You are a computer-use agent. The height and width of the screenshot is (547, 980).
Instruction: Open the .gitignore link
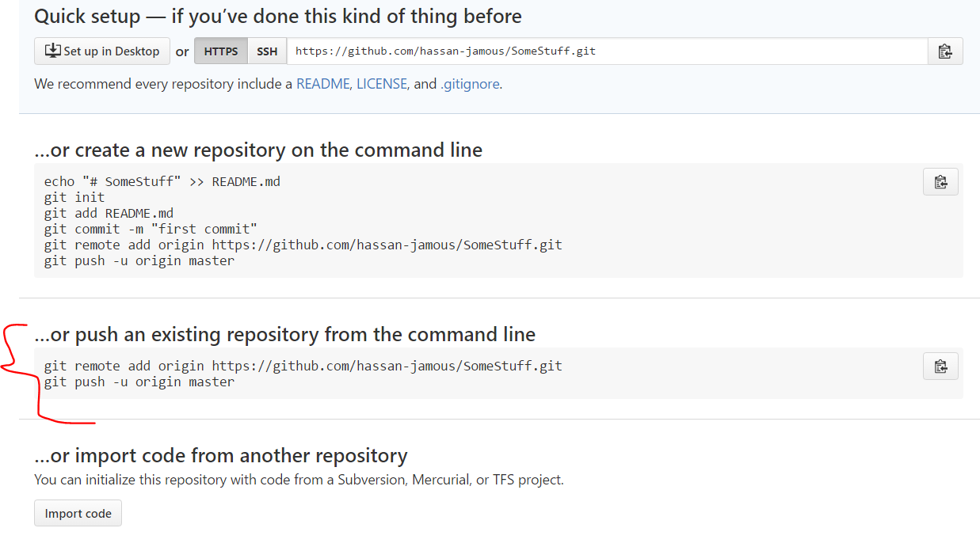tap(470, 83)
